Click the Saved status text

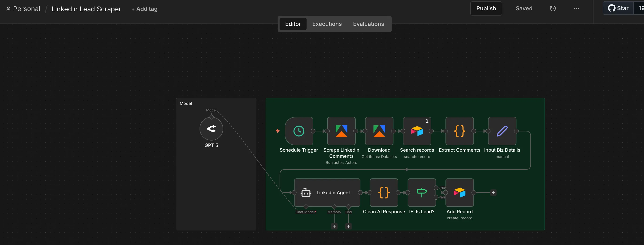524,8
